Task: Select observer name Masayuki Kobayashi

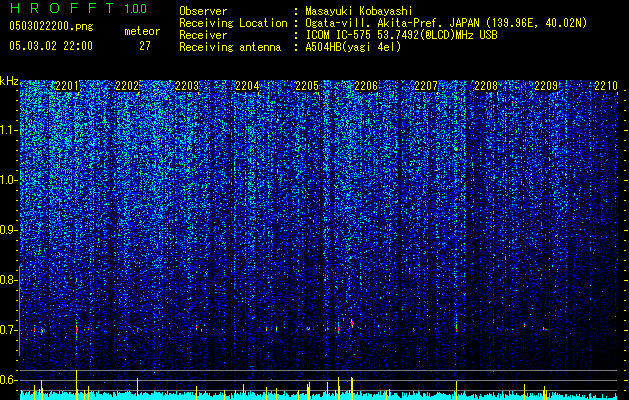Action: 359,11
